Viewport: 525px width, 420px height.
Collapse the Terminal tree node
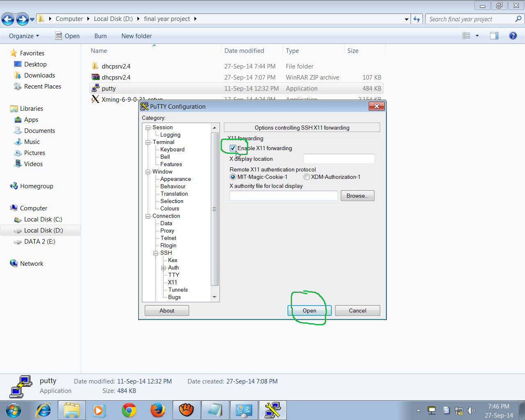(x=148, y=142)
